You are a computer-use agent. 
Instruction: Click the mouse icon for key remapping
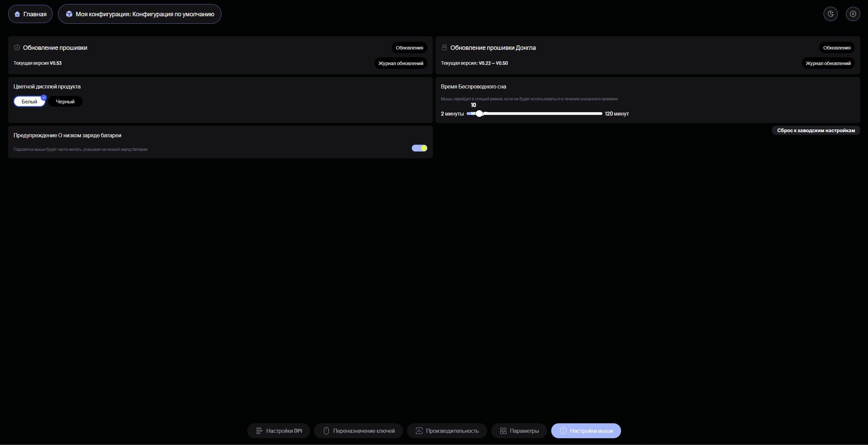tap(326, 431)
